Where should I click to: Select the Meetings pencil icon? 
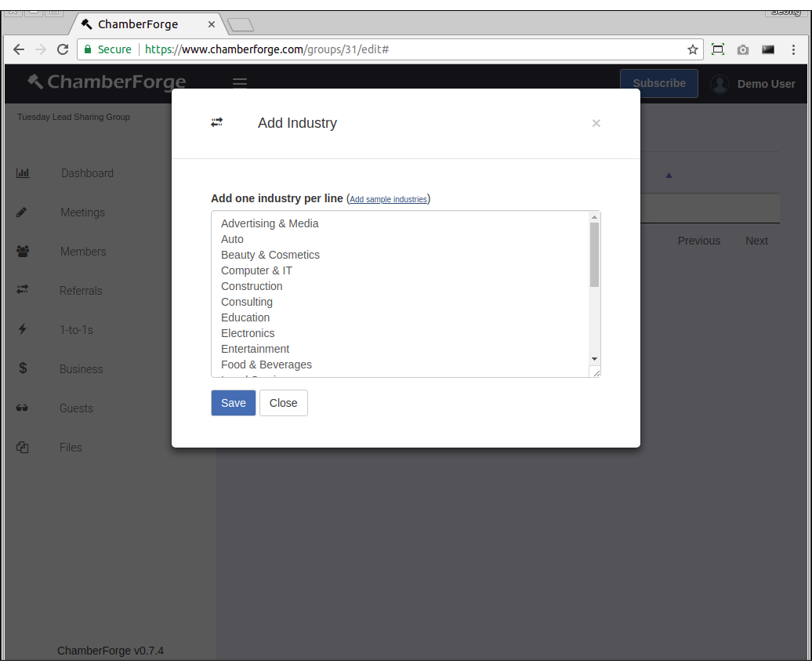(22, 212)
